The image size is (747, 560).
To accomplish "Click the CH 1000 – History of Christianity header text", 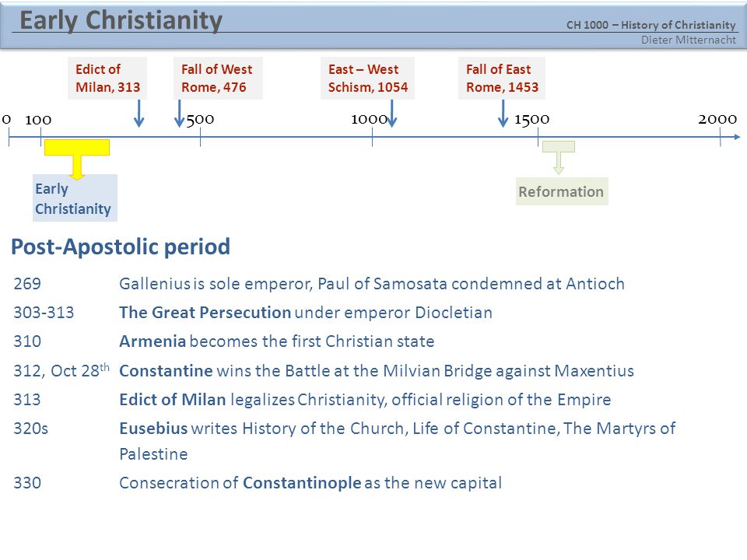I will point(651,25).
